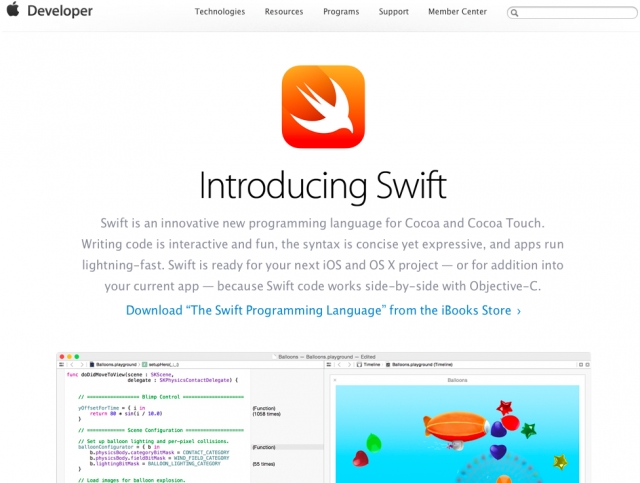Open the Member Center link
640x483 pixels.
457,11
